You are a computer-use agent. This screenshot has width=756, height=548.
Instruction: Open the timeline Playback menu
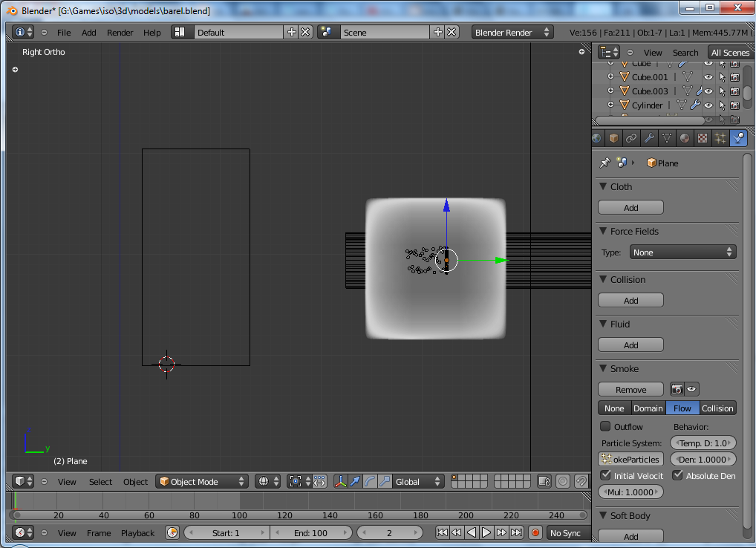pyautogui.click(x=137, y=532)
